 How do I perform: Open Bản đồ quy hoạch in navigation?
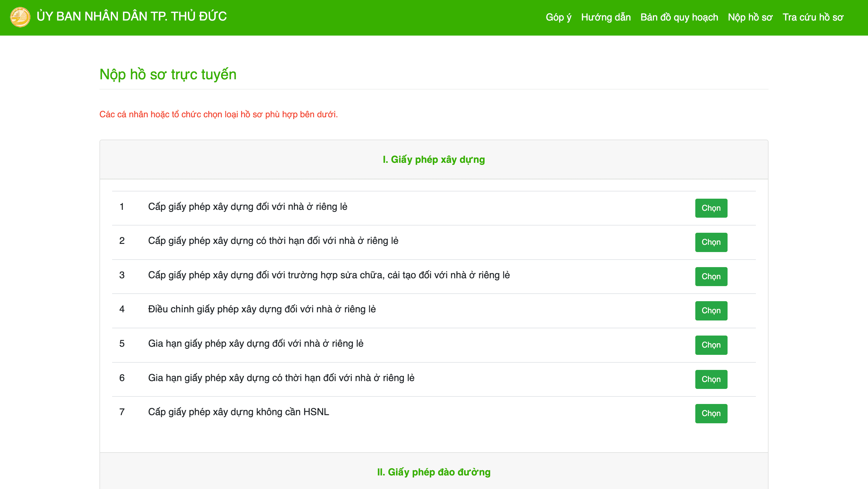coord(679,17)
